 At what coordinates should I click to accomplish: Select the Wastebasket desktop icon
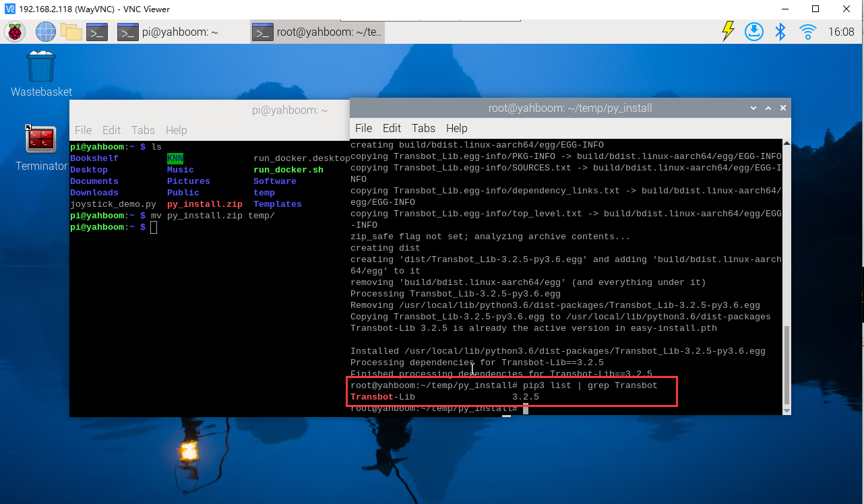coord(41,73)
